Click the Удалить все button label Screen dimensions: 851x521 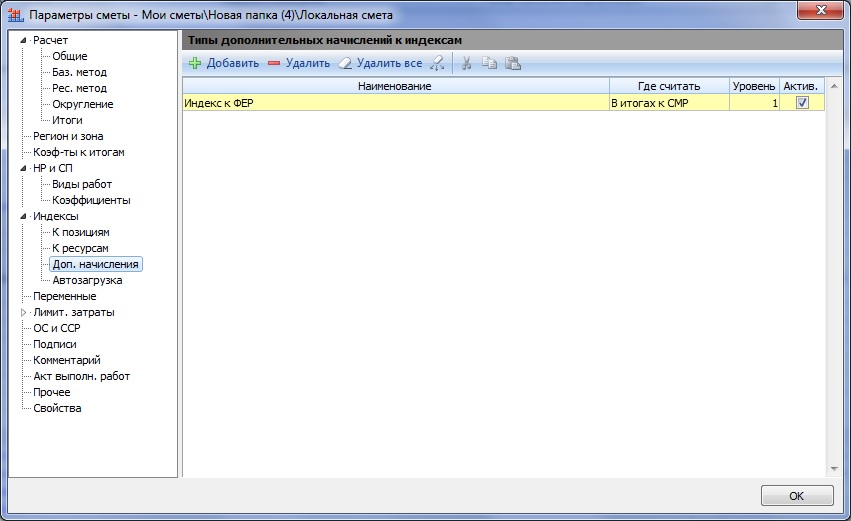(389, 63)
